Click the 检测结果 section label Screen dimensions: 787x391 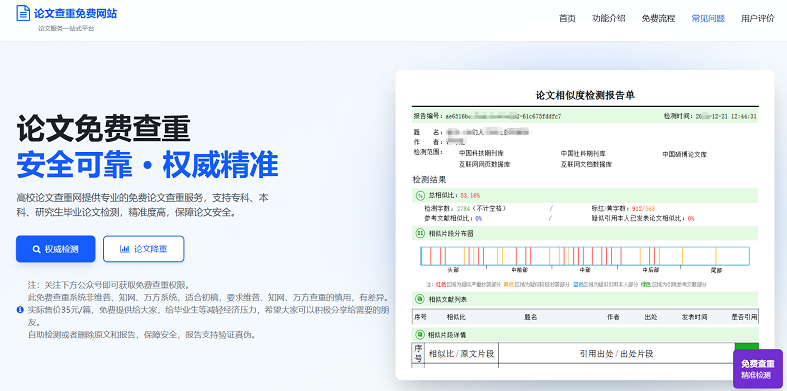click(429, 179)
